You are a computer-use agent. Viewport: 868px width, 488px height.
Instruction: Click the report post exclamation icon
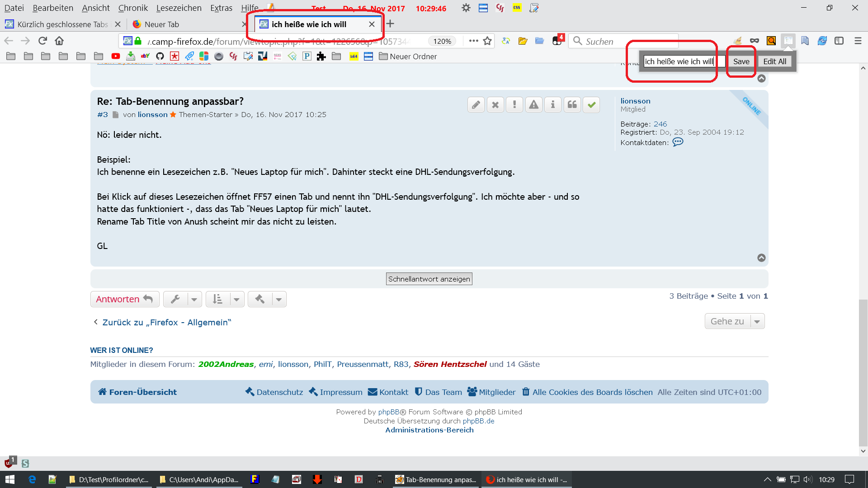(x=514, y=105)
